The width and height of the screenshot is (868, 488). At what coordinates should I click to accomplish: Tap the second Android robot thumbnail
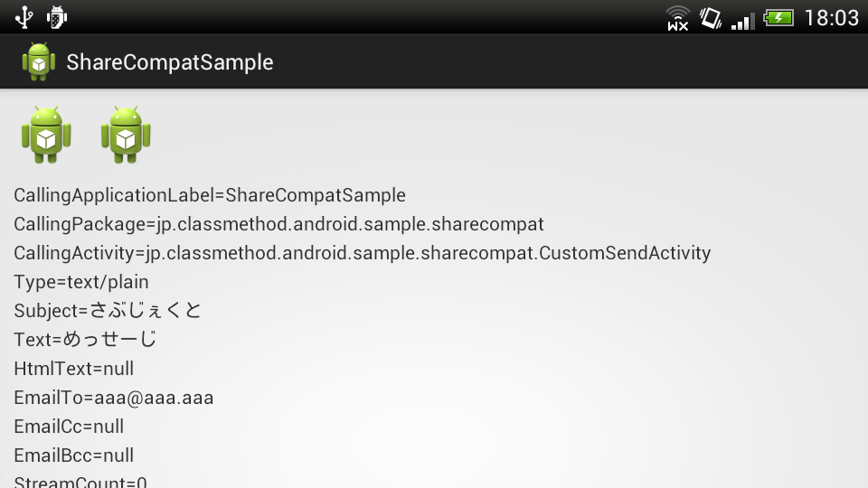click(126, 135)
